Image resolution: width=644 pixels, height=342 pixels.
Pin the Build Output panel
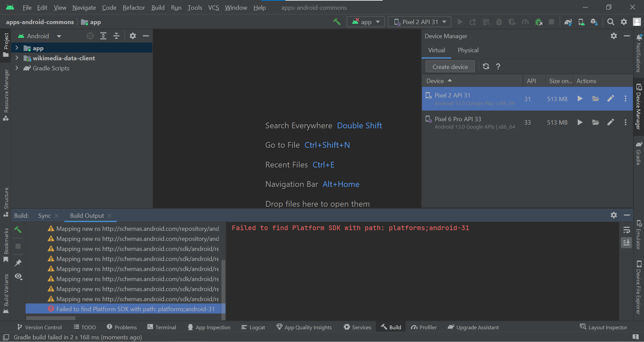click(x=18, y=263)
